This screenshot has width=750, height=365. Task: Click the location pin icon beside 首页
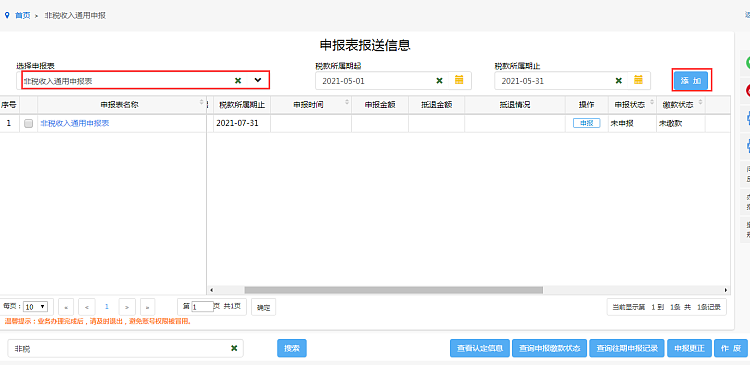pyautogui.click(x=7, y=15)
